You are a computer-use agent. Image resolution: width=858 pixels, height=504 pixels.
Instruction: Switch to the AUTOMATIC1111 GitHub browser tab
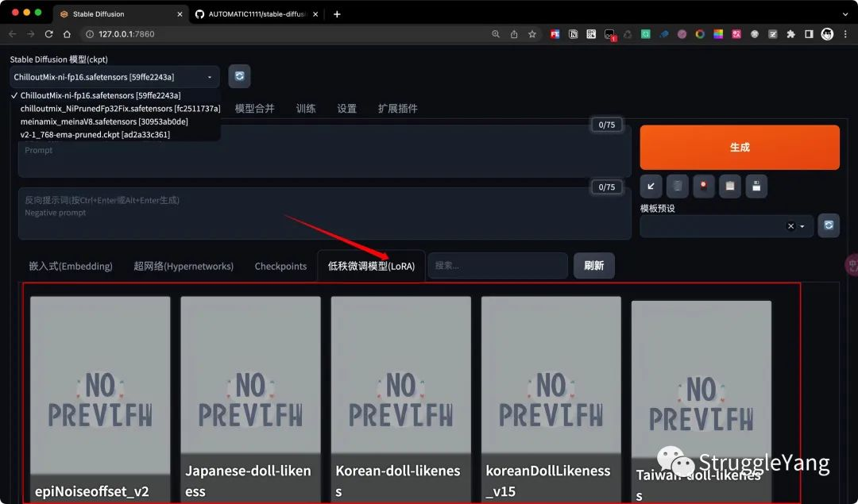coord(257,14)
